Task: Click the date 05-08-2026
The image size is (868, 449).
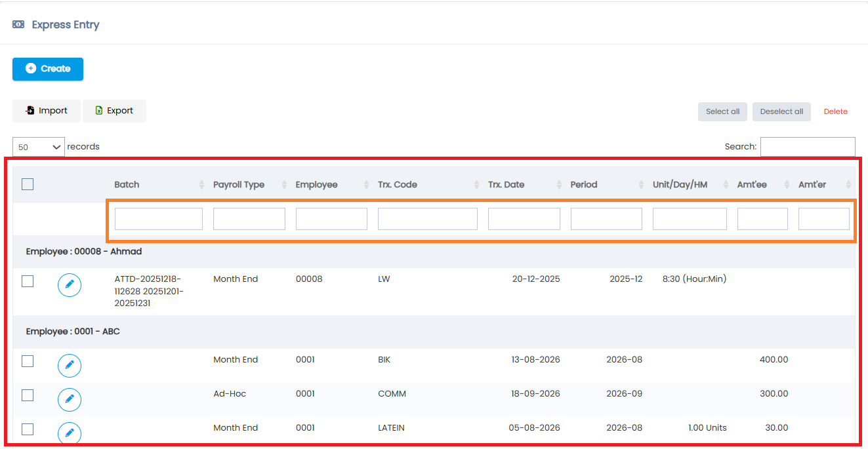Action: [534, 428]
